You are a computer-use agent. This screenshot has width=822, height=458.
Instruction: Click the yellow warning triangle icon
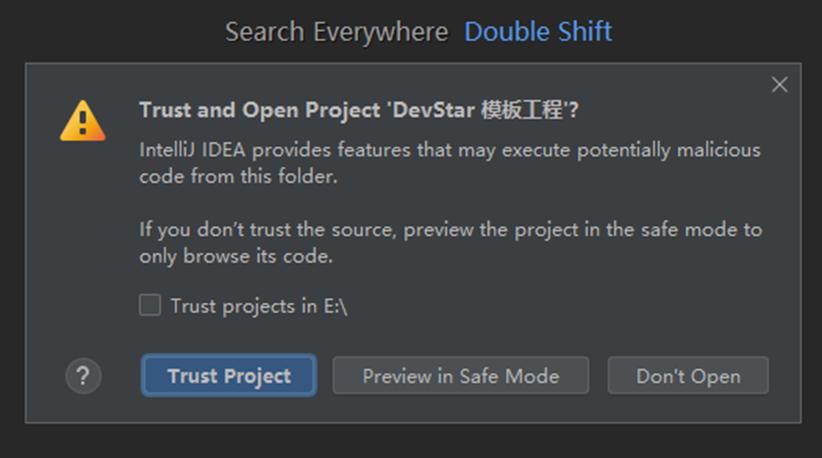coord(82,121)
